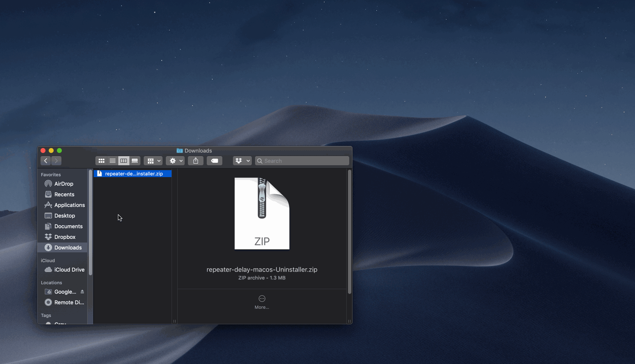This screenshot has width=635, height=364.
Task: Open Applications in the sidebar
Action: (63, 205)
